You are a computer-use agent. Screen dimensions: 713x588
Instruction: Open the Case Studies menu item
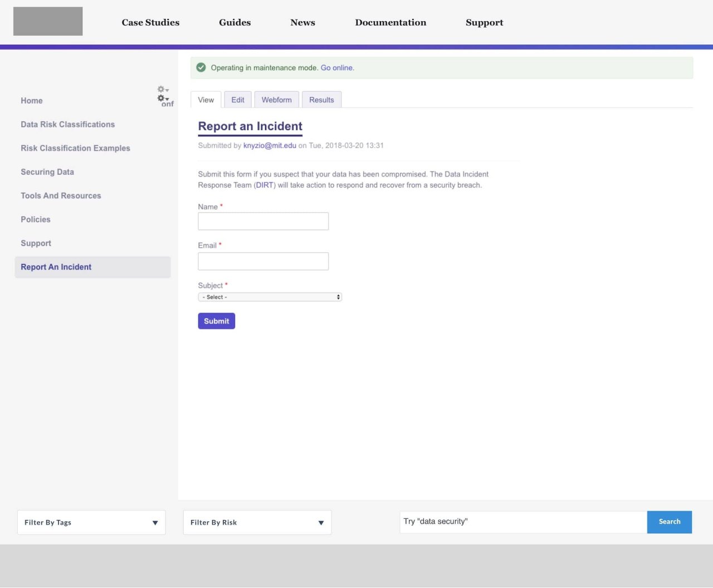(150, 23)
